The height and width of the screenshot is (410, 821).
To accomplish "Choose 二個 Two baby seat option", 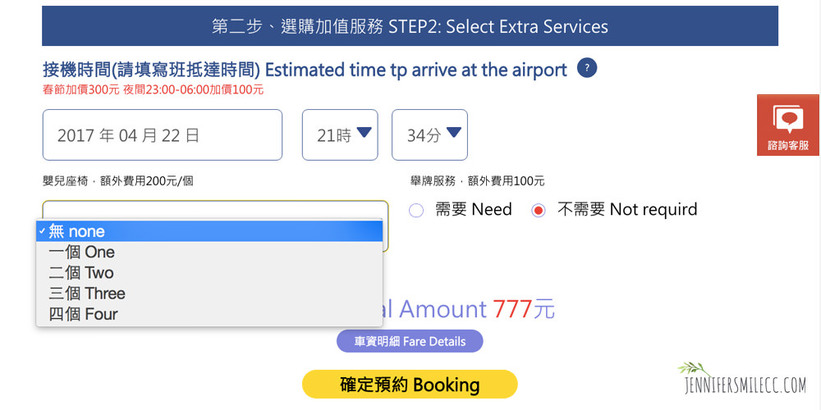I will coord(82,273).
